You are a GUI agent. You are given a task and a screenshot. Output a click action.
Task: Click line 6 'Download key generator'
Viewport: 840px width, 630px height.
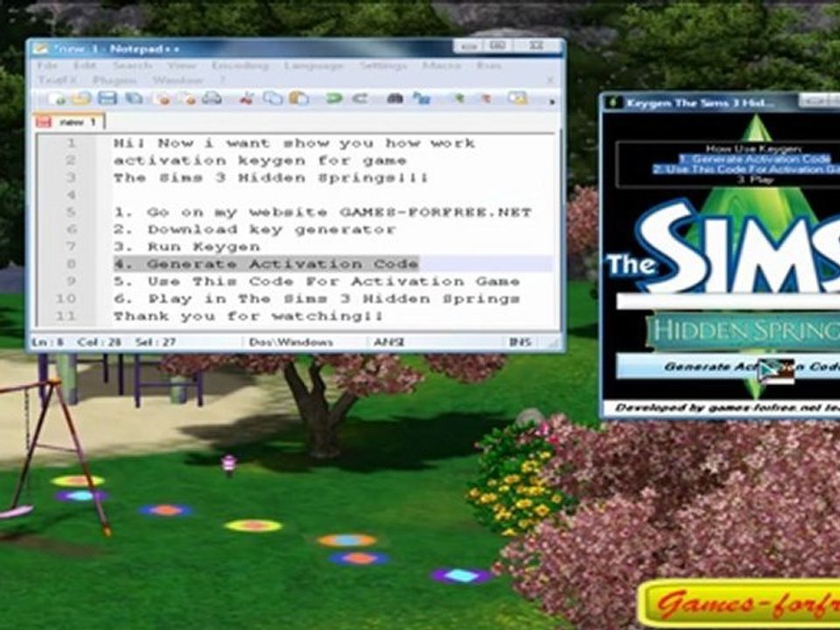(255, 229)
